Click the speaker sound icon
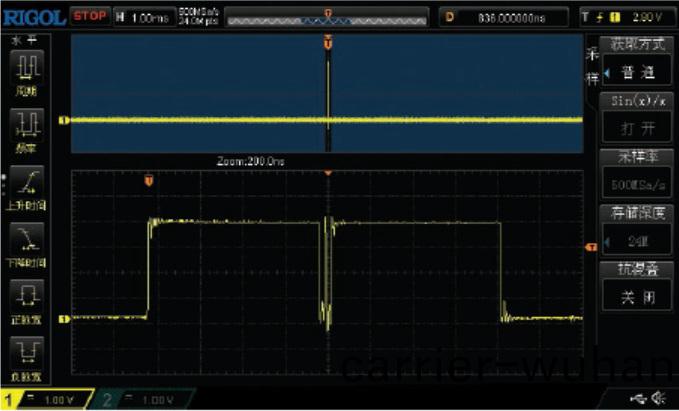Screen dimensions: 679x411 tap(658, 399)
